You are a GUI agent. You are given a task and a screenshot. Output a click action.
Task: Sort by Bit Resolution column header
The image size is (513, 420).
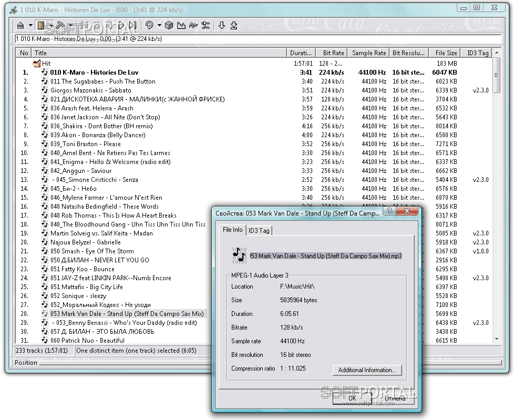408,53
